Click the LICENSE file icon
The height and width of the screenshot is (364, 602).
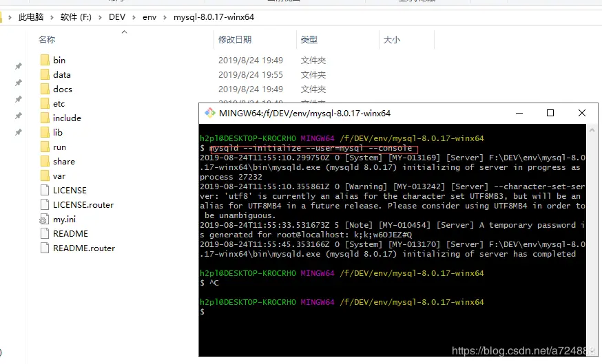click(x=45, y=190)
